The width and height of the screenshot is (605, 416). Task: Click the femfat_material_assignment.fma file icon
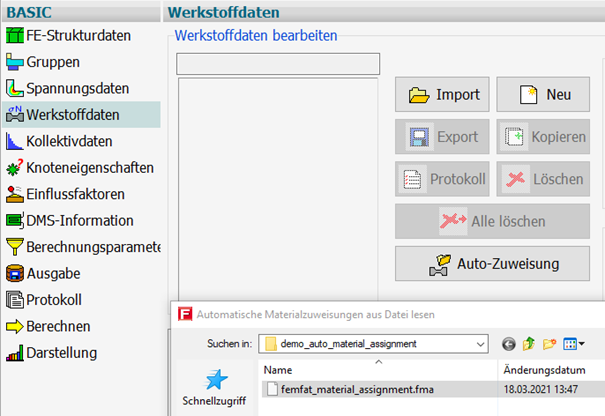(272, 389)
